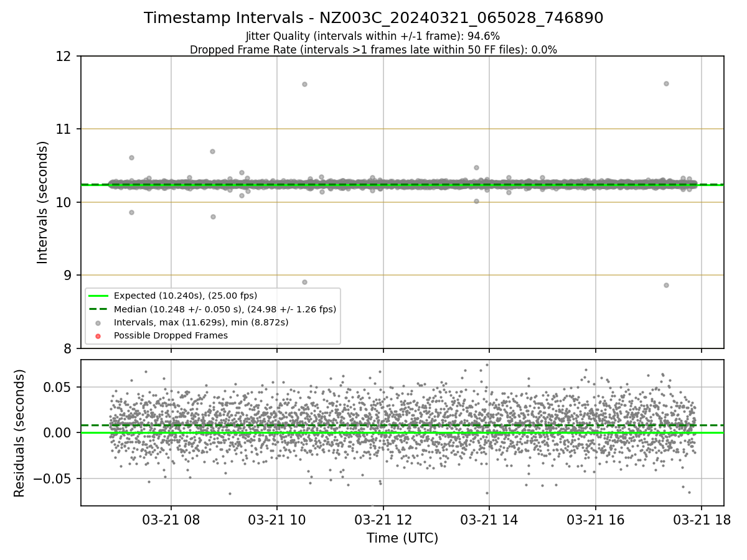Viewport: 747px width, 560px height.
Task: Click the outlier point near 11.6s around 10:30
Action: [304, 84]
